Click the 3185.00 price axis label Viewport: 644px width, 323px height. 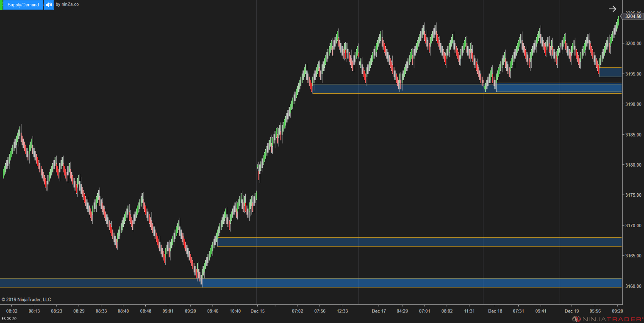(x=634, y=134)
